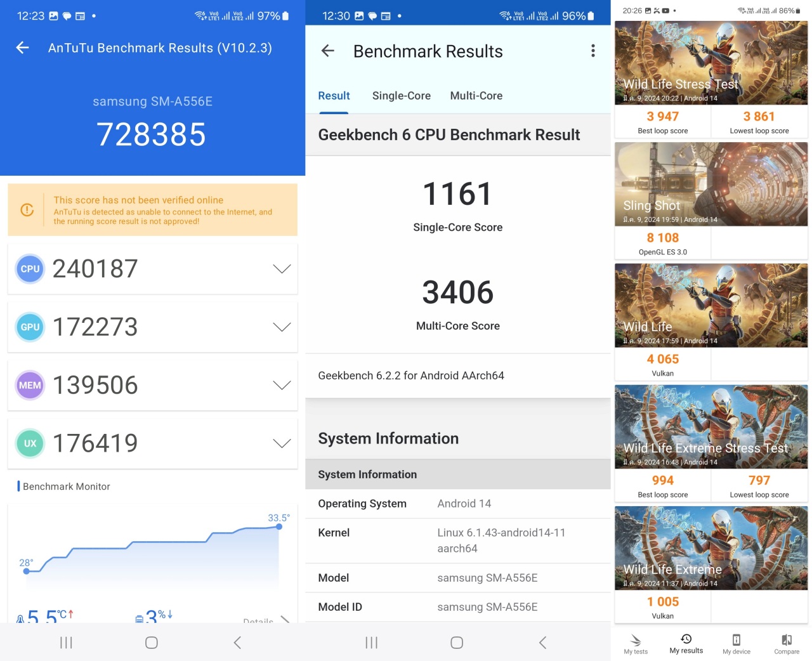
Task: Tap recent apps button on AnTuTu screen
Action: [66, 643]
